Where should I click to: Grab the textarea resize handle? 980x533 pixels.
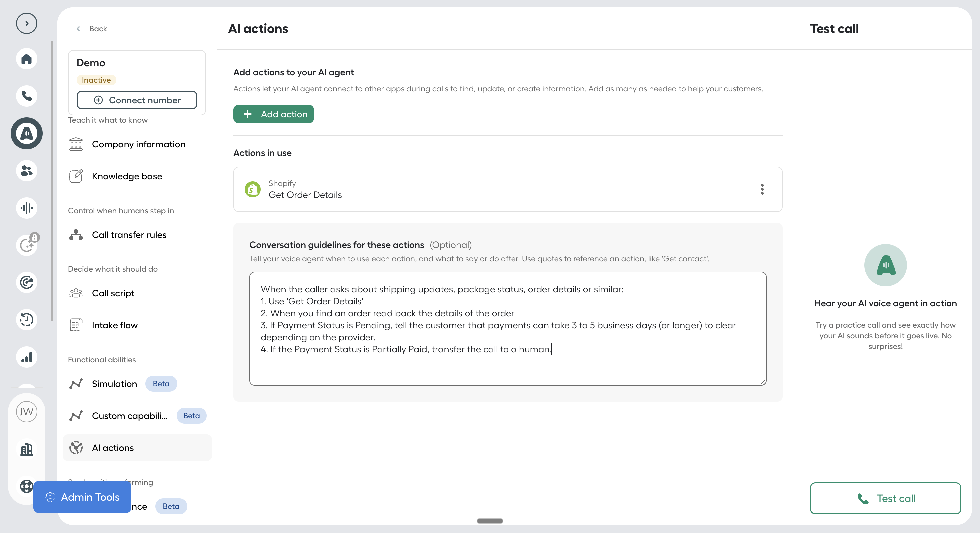pyautogui.click(x=763, y=382)
